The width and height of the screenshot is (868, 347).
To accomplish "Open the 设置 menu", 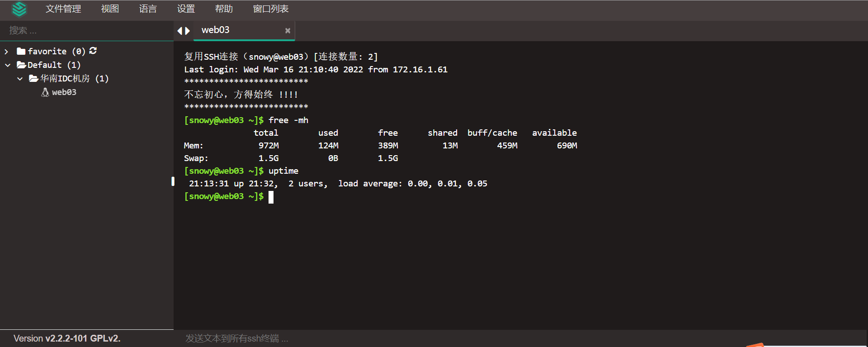I will click(x=186, y=9).
